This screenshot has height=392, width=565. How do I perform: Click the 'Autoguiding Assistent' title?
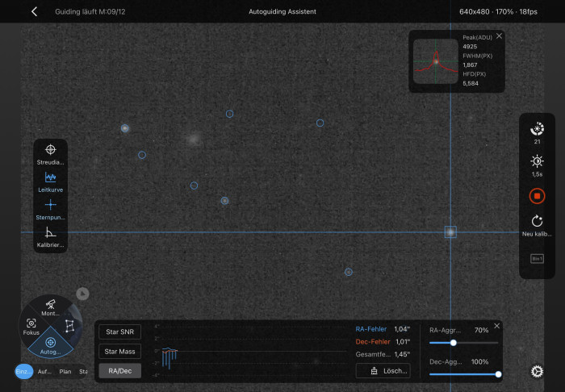pyautogui.click(x=282, y=11)
